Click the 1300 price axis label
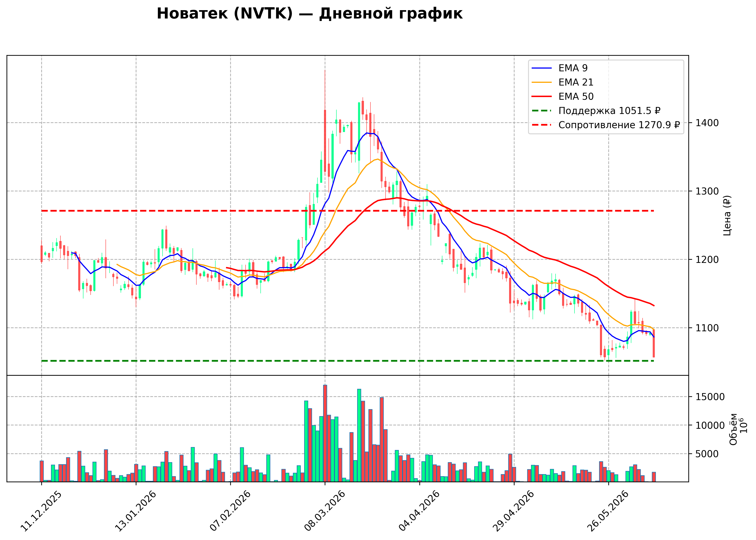Screen dimensions: 756x540 [707, 191]
